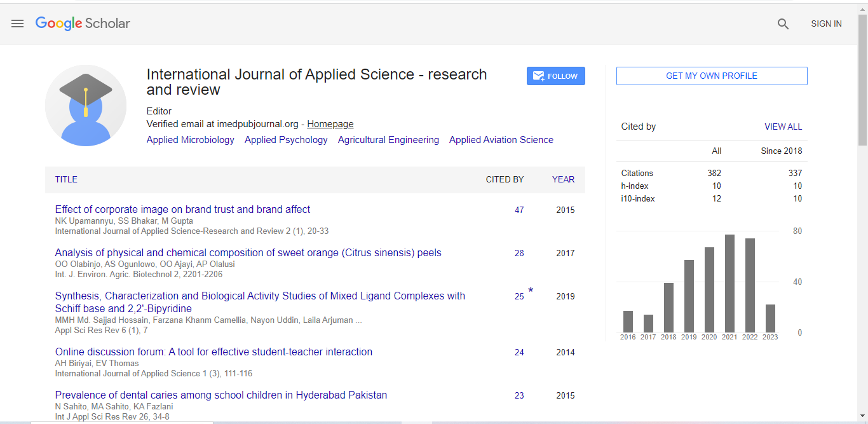Click the search magnifier icon
Image resolution: width=868 pixels, height=424 pixels.
pos(783,24)
